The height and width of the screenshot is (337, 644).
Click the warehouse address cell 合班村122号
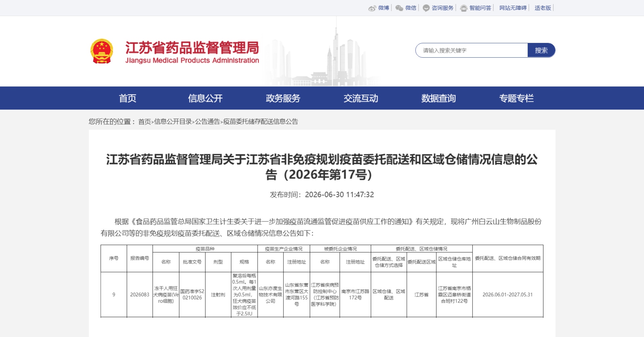[x=454, y=295]
